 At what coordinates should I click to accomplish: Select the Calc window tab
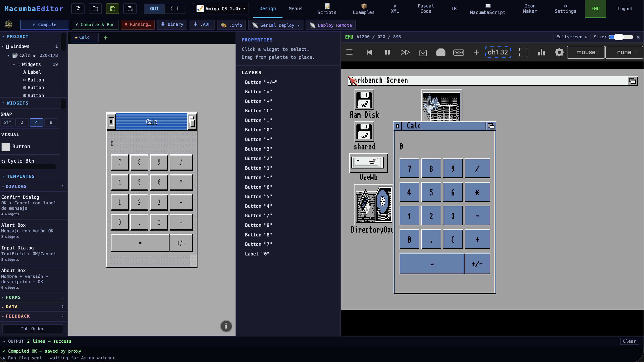pos(85,37)
